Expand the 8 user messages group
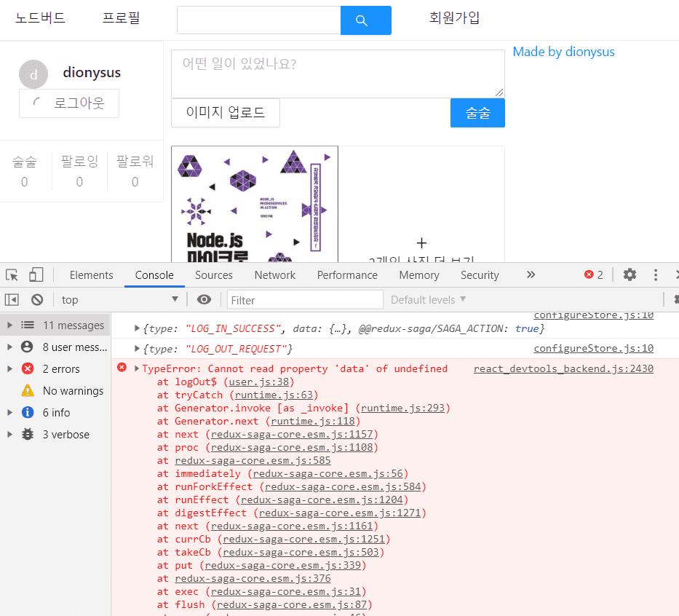The height and width of the screenshot is (616, 679). click(9, 347)
